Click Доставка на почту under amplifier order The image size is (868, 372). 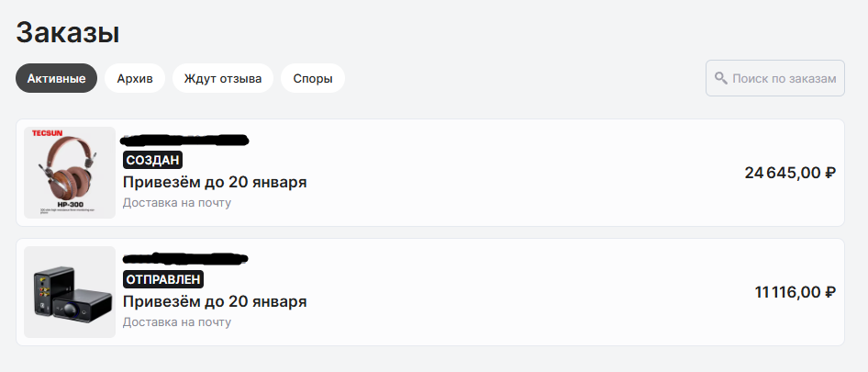[176, 322]
